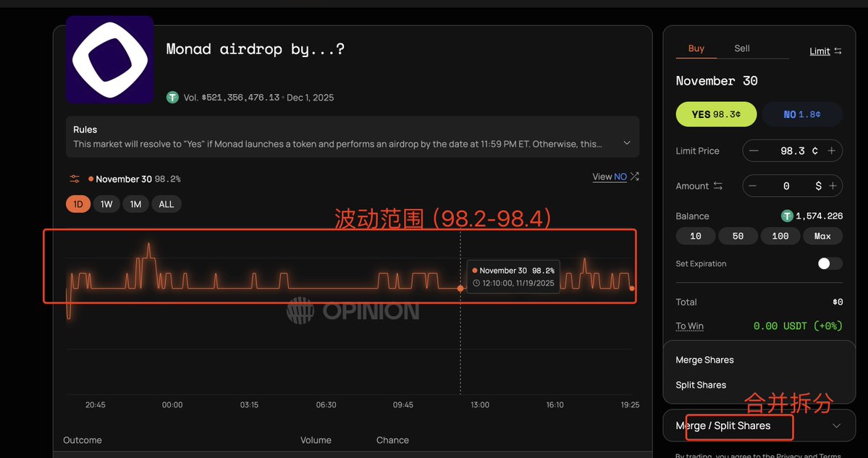The width and height of the screenshot is (868, 458).
Task: Set amount with the 100 quick button
Action: pos(780,236)
